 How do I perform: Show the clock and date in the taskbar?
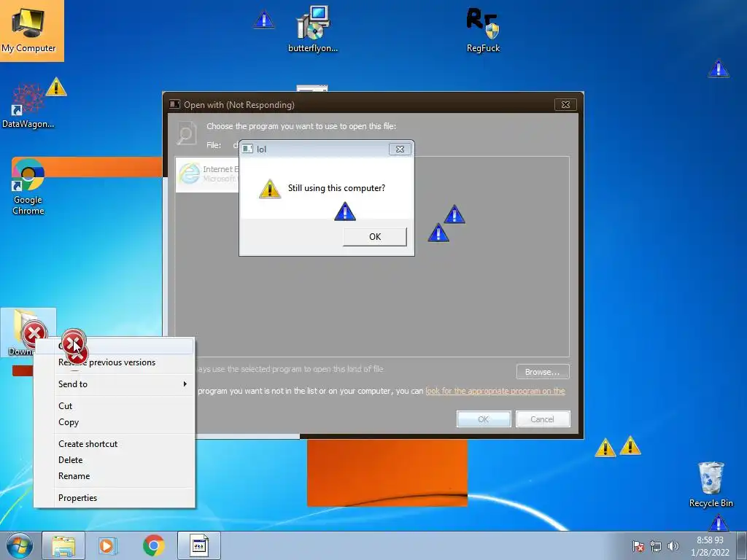pyautogui.click(x=710, y=546)
